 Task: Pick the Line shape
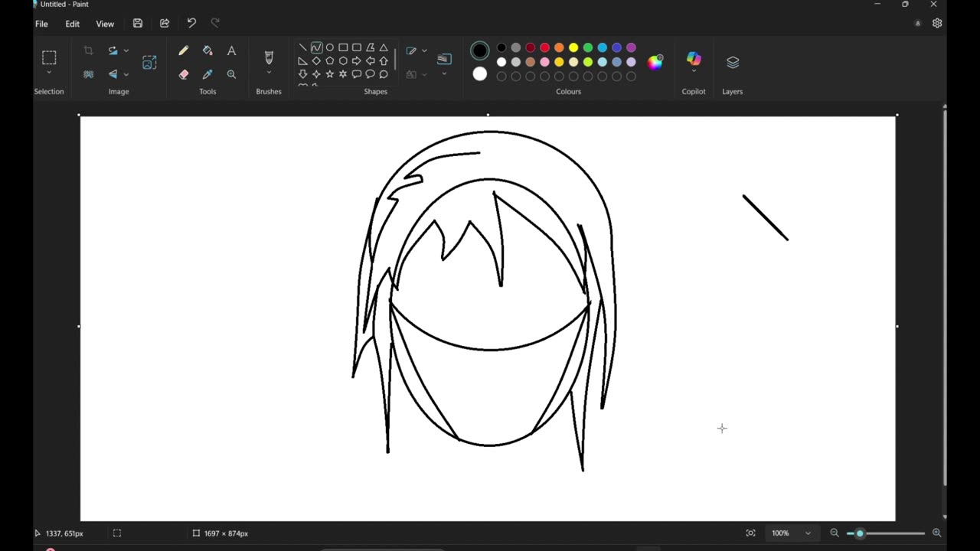pyautogui.click(x=302, y=47)
